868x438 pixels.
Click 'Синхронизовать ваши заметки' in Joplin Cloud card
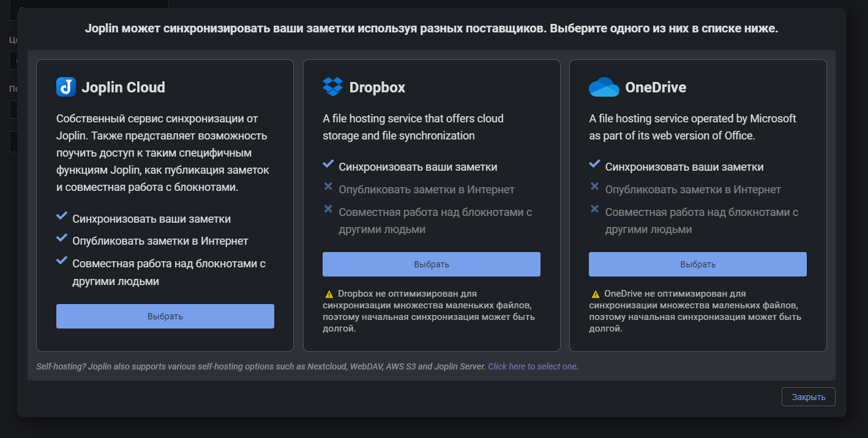click(x=152, y=218)
